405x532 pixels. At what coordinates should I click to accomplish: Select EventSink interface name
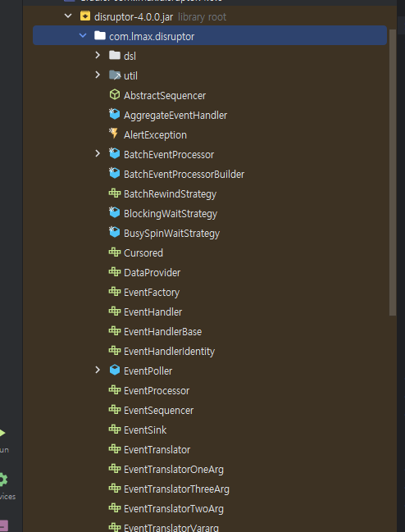tap(145, 430)
